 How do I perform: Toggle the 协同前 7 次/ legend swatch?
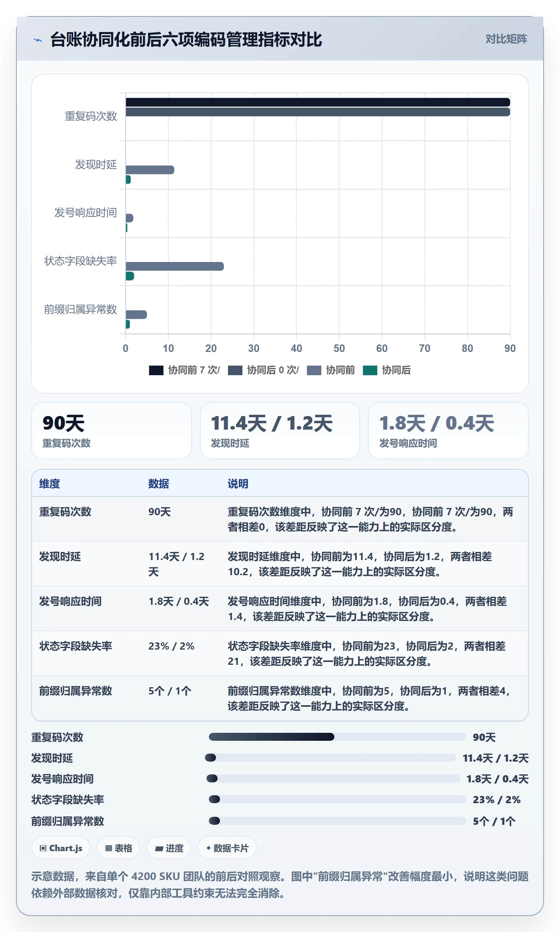[x=156, y=370]
